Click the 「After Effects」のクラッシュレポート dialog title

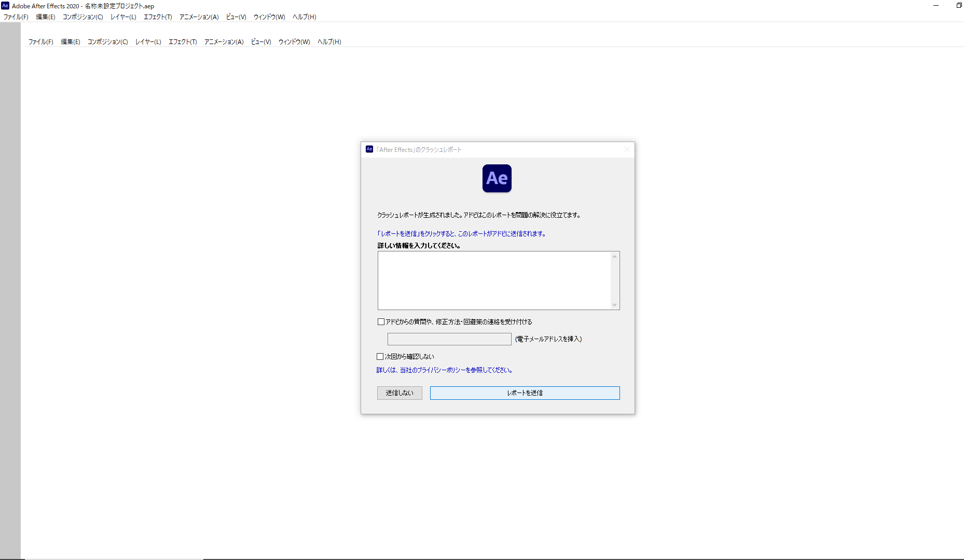(x=419, y=150)
